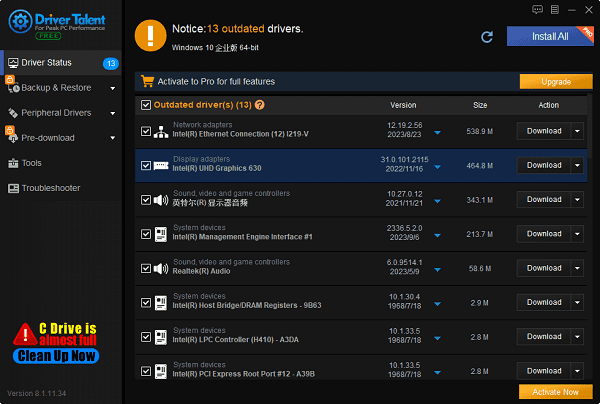Select Driver Status in the sidebar
This screenshot has height=404, width=600.
click(61, 63)
